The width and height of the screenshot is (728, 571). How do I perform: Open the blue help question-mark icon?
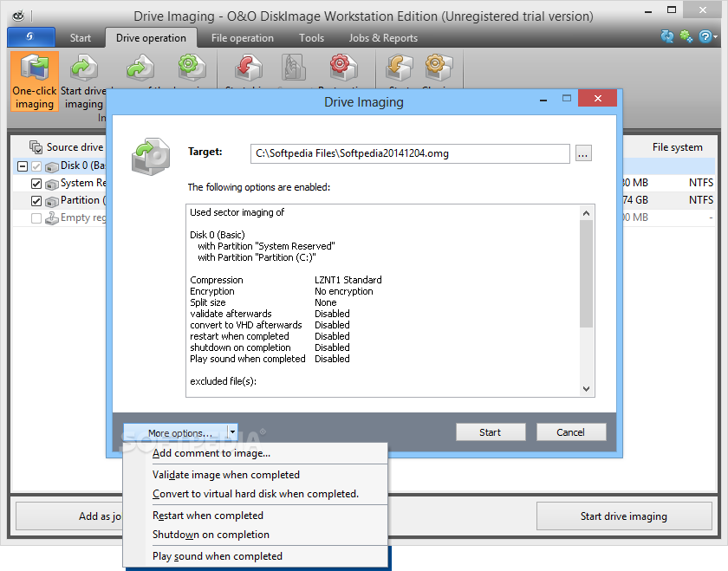click(705, 36)
